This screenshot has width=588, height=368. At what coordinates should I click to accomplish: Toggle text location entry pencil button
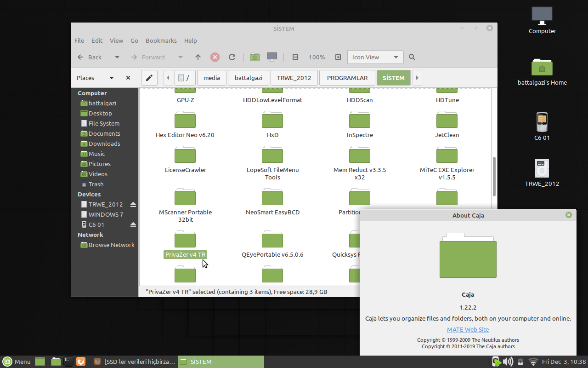click(x=149, y=78)
